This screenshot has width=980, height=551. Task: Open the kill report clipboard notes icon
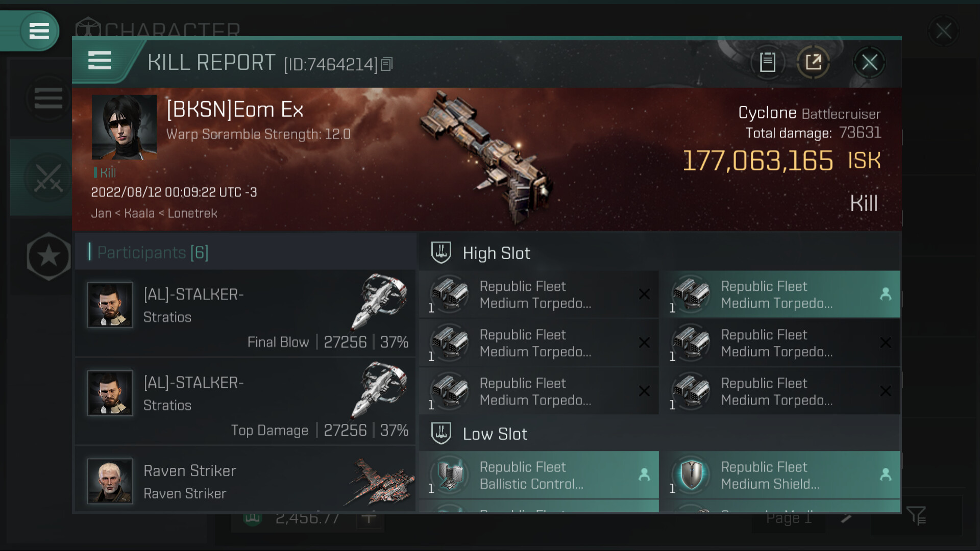tap(768, 62)
